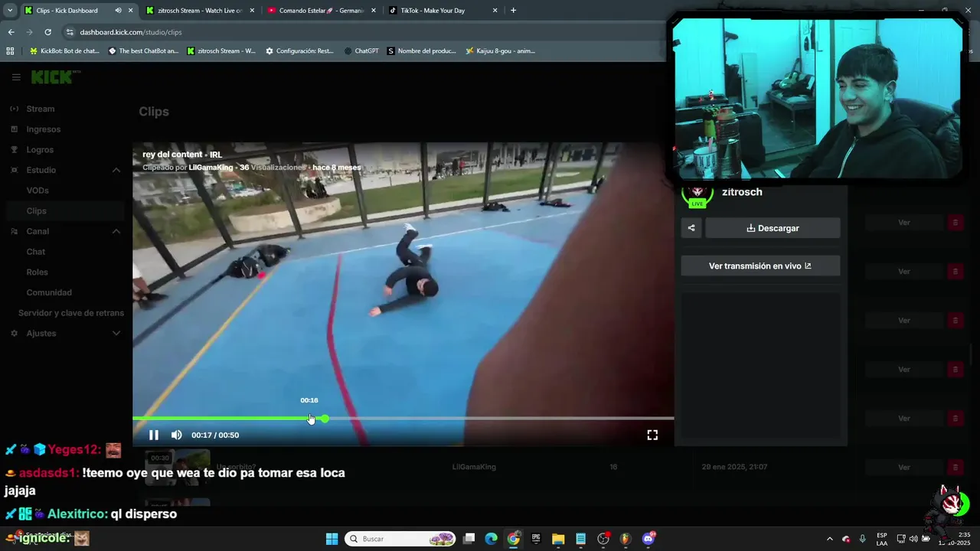
Task: Expand the Ajustes section
Action: pos(116,333)
